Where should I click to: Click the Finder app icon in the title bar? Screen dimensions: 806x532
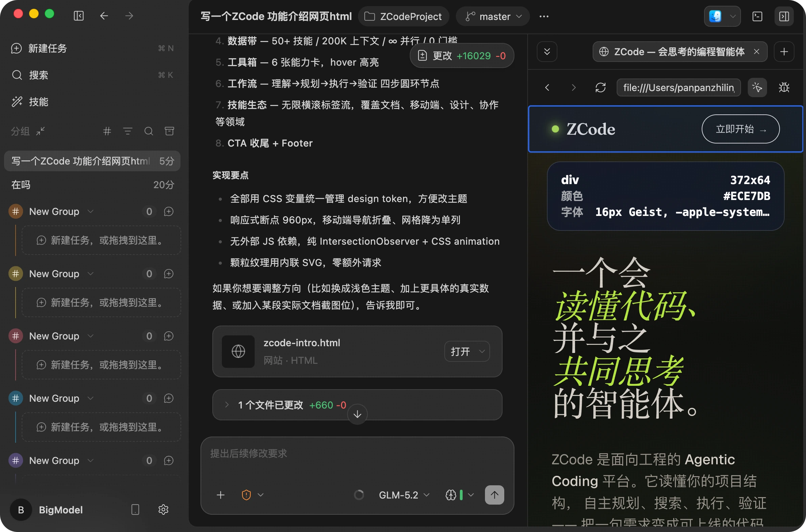point(715,16)
